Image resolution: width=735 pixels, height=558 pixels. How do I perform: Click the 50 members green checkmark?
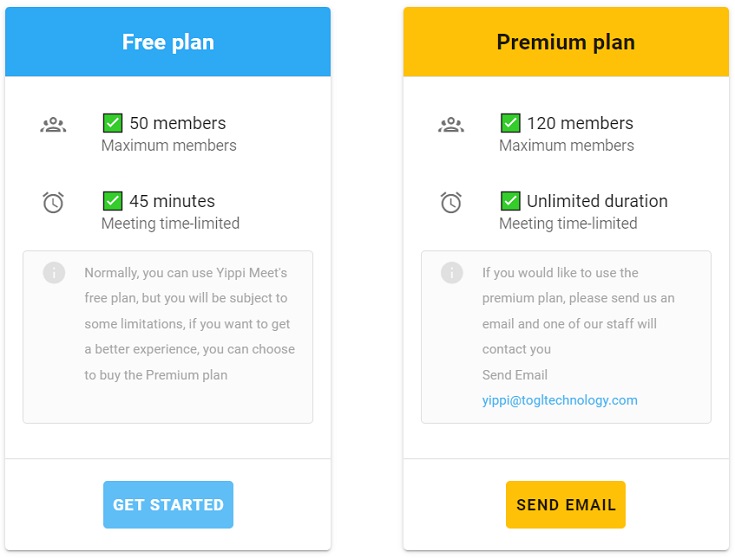[x=112, y=123]
